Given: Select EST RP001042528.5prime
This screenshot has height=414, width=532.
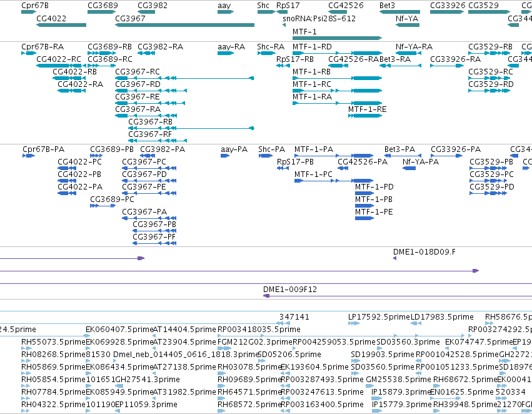Looking at the screenshot, I should point(457,354).
